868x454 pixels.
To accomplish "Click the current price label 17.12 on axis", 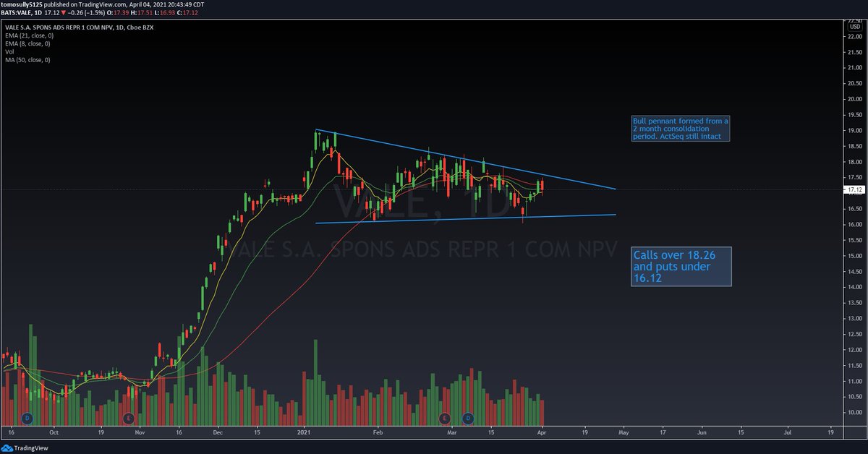I will tap(854, 189).
